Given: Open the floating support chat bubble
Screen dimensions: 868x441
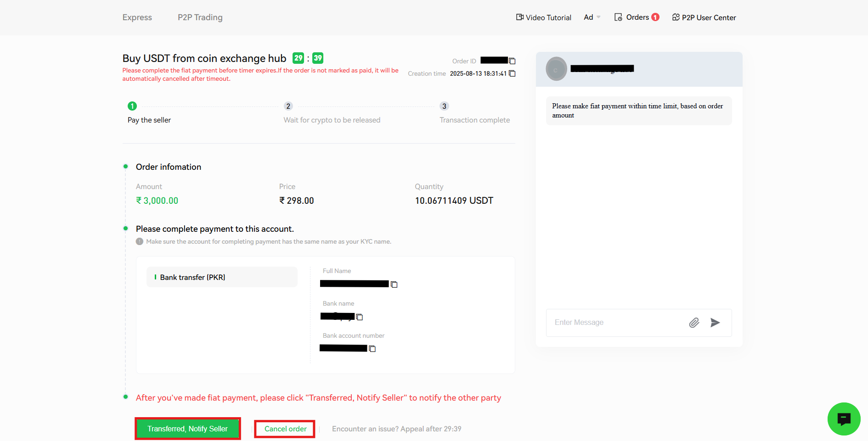Looking at the screenshot, I should coord(844,419).
